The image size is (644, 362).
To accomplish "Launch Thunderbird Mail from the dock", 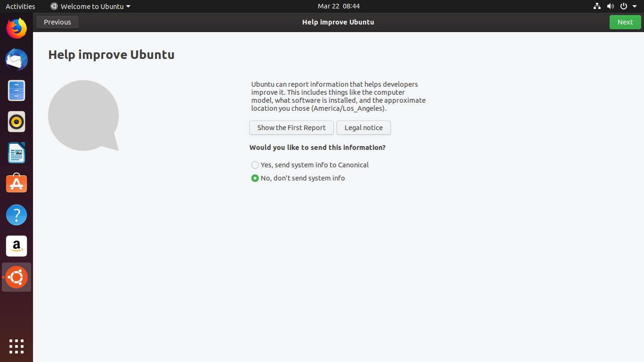I will pos(17,59).
